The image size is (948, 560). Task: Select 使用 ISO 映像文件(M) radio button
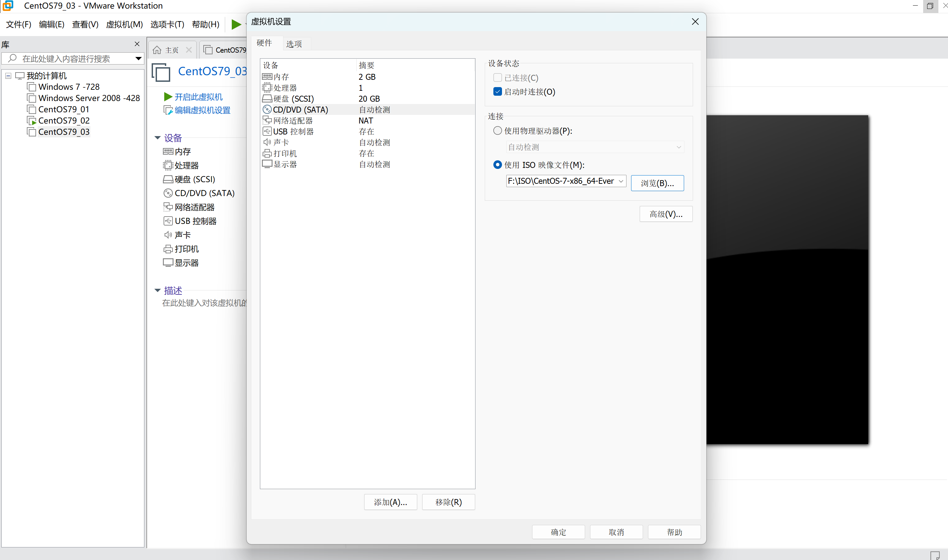(498, 165)
